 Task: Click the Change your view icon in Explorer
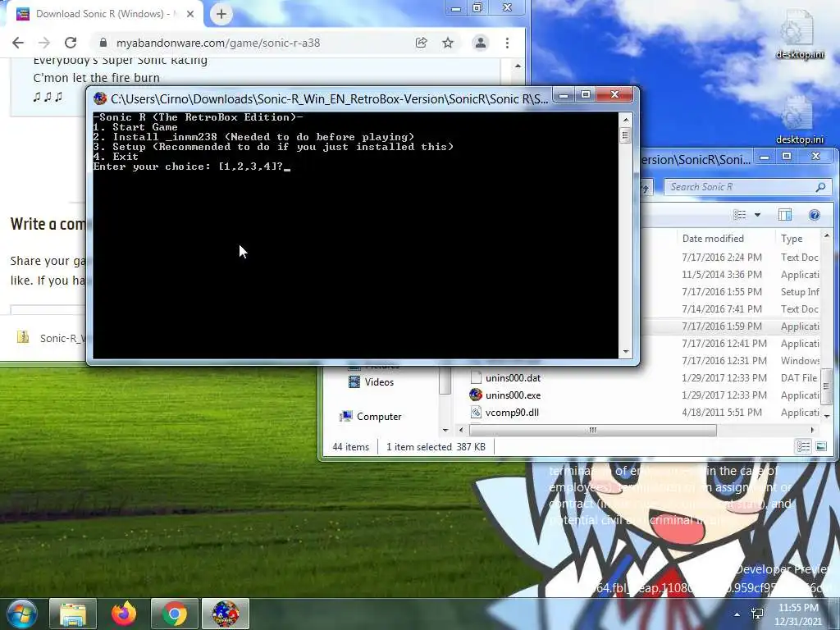click(740, 215)
